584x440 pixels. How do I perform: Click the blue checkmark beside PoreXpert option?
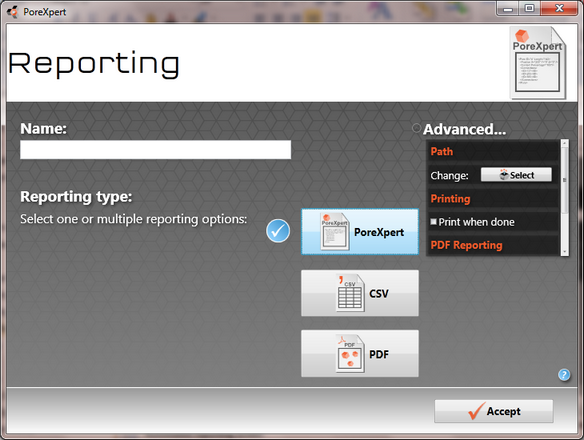[278, 231]
